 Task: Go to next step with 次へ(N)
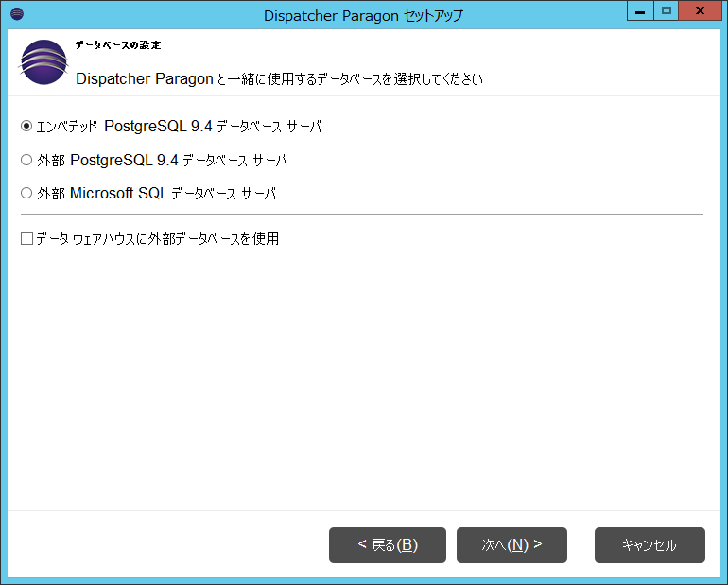click(511, 545)
